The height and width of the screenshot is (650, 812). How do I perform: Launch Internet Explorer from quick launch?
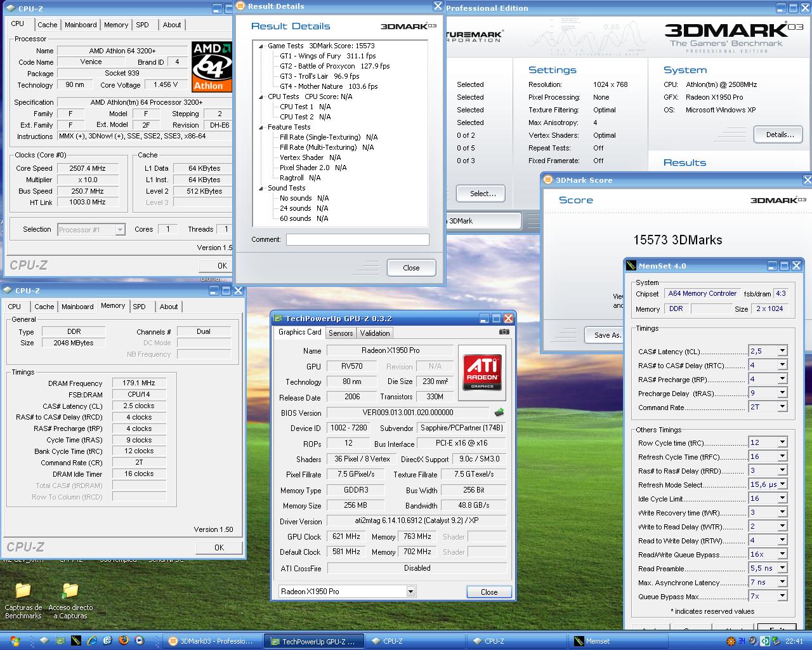tap(93, 641)
